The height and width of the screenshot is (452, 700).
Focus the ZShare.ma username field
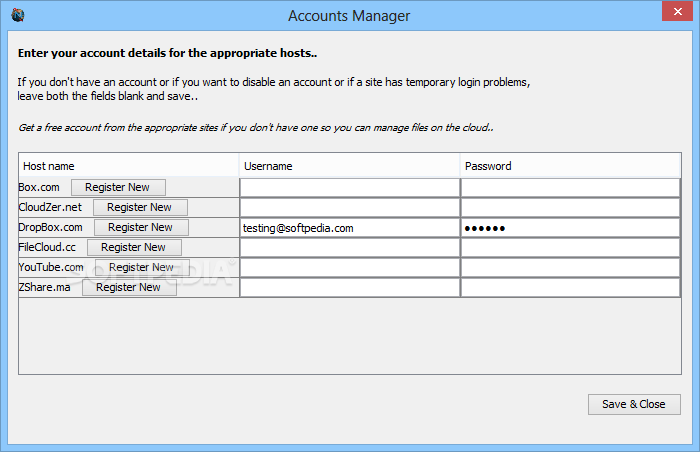click(x=350, y=288)
